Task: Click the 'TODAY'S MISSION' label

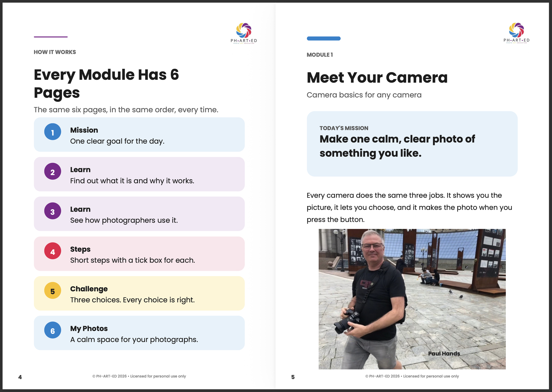Action: click(x=344, y=128)
